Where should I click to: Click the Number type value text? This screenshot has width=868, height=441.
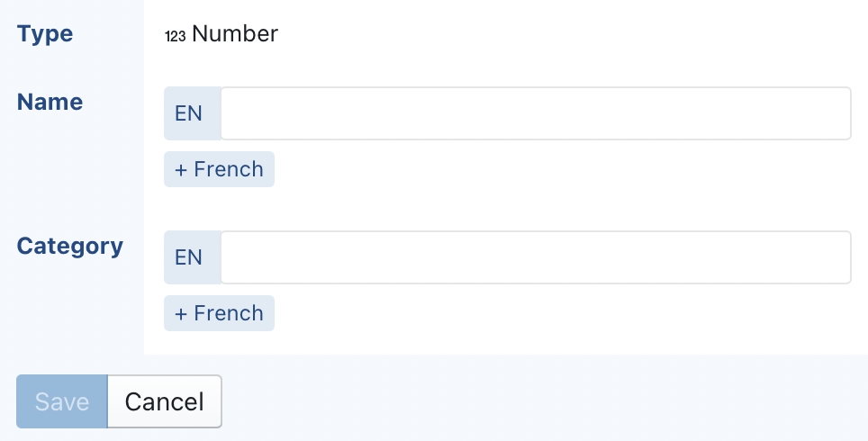click(x=235, y=34)
